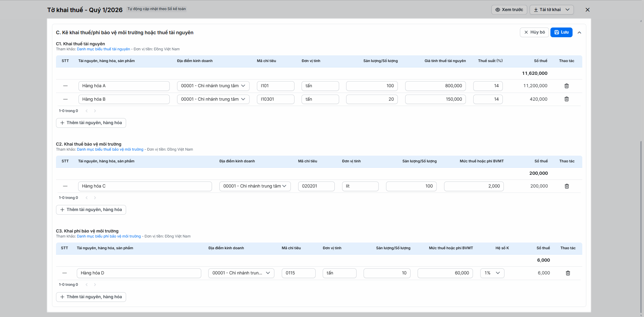This screenshot has width=644, height=317.
Task: Add a resource in section C1
Action: [91, 123]
